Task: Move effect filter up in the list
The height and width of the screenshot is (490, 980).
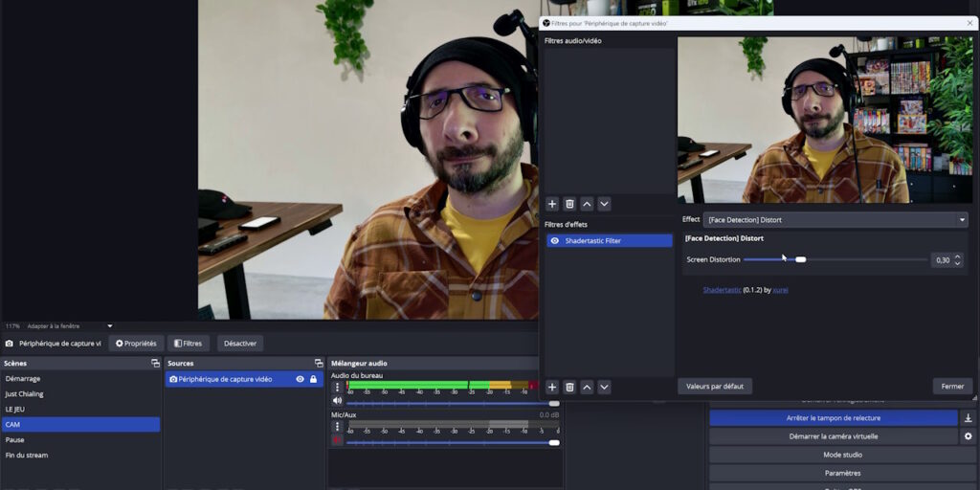Action: (x=587, y=387)
